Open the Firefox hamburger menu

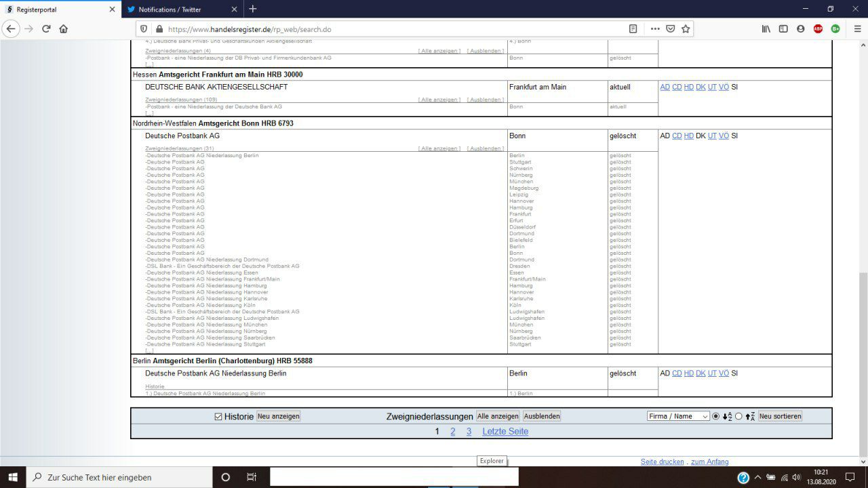point(858,29)
